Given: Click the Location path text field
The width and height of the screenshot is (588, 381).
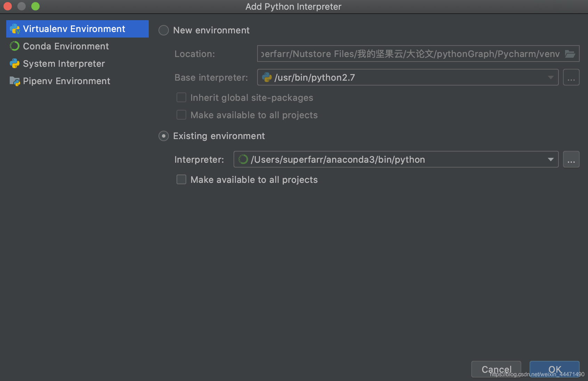Looking at the screenshot, I should [410, 54].
